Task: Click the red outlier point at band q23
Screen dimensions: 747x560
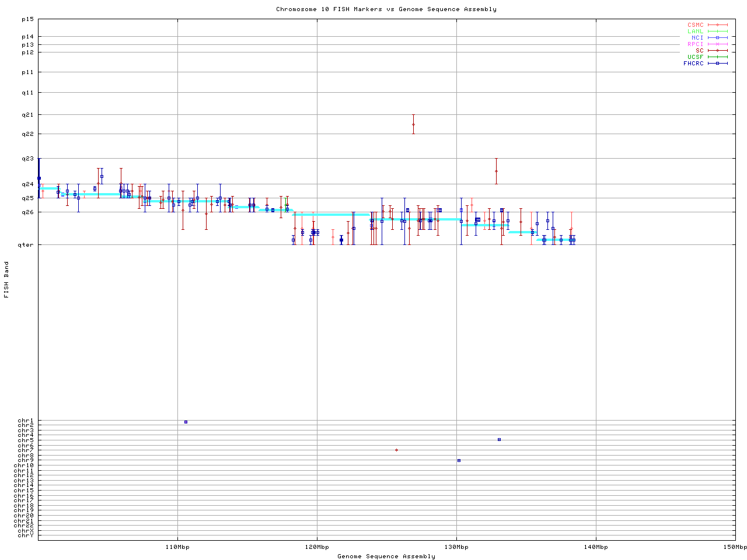Action: click(496, 171)
